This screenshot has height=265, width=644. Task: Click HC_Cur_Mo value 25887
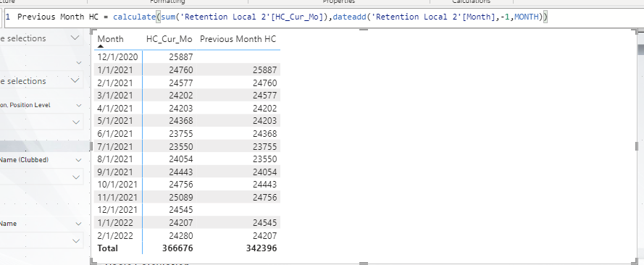pos(180,57)
